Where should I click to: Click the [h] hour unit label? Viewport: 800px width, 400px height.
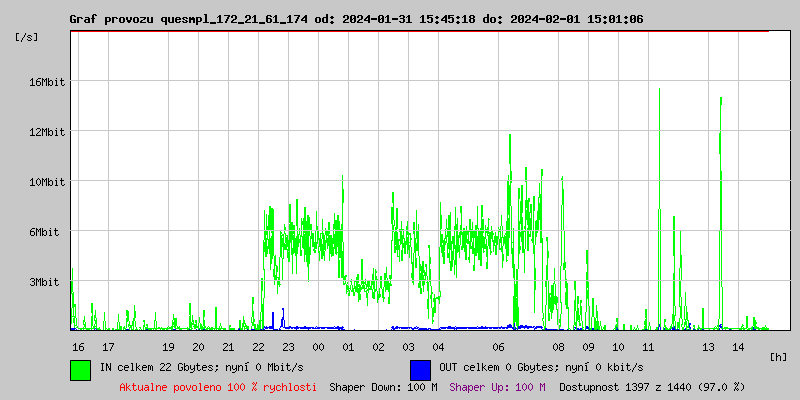[x=779, y=357]
